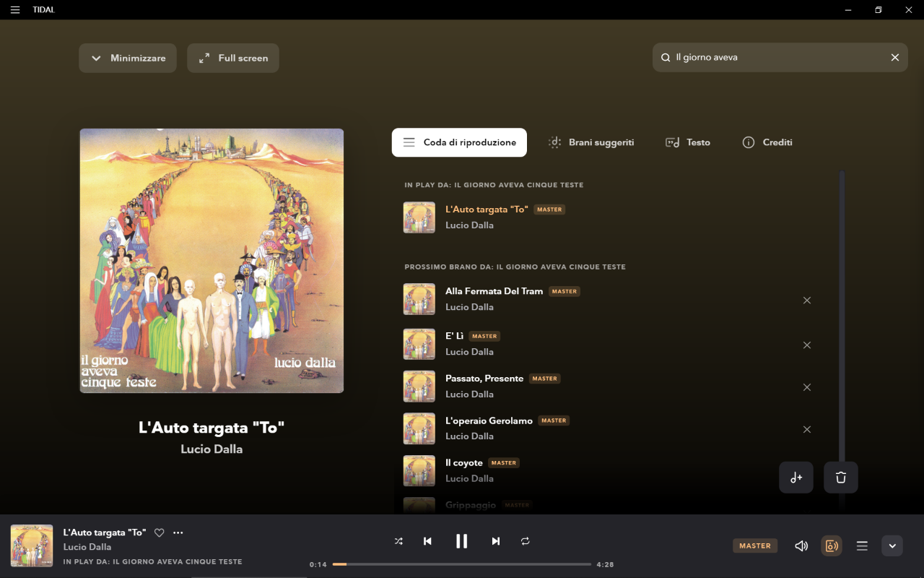The image size is (924, 578).
Task: Click the large album cover artwork
Action: click(x=212, y=261)
